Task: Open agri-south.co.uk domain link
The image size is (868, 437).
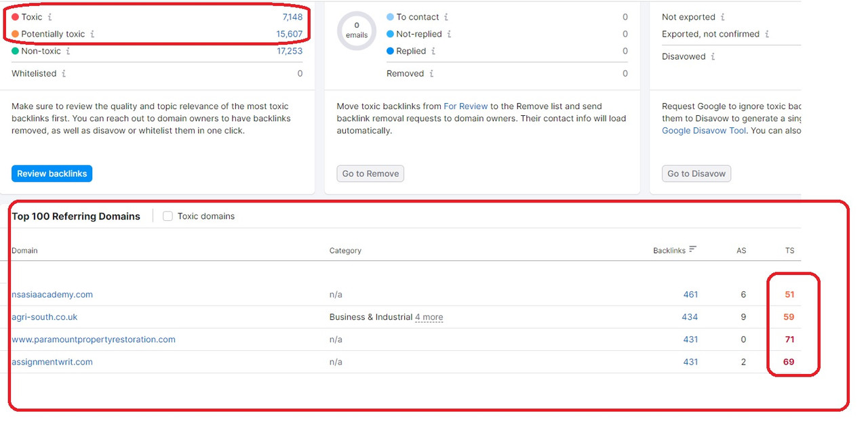Action: pyautogui.click(x=45, y=317)
